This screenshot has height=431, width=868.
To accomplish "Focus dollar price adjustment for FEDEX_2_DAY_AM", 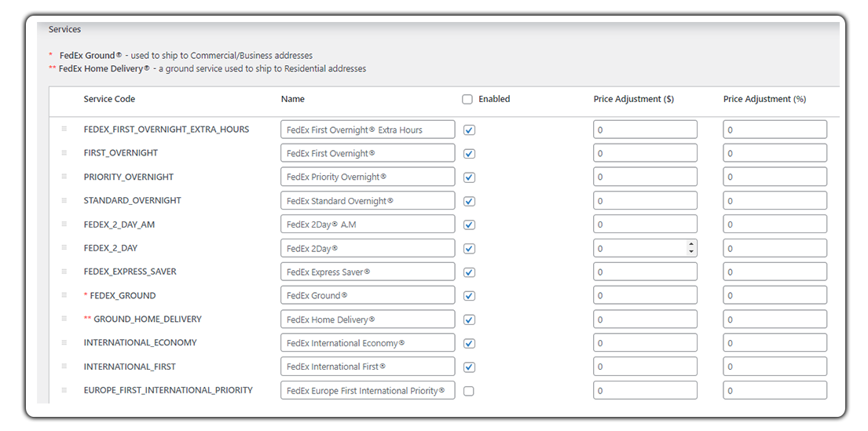I will pos(645,225).
